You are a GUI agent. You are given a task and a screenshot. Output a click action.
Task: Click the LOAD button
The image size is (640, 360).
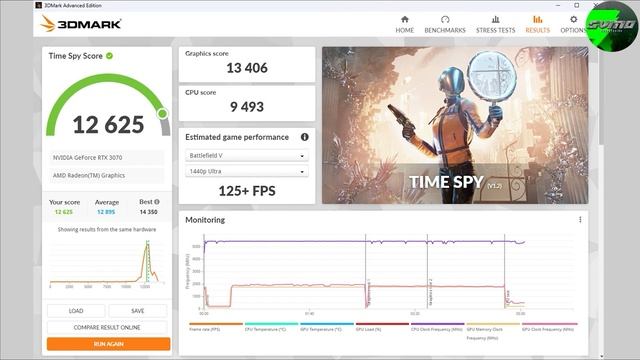[x=76, y=311]
